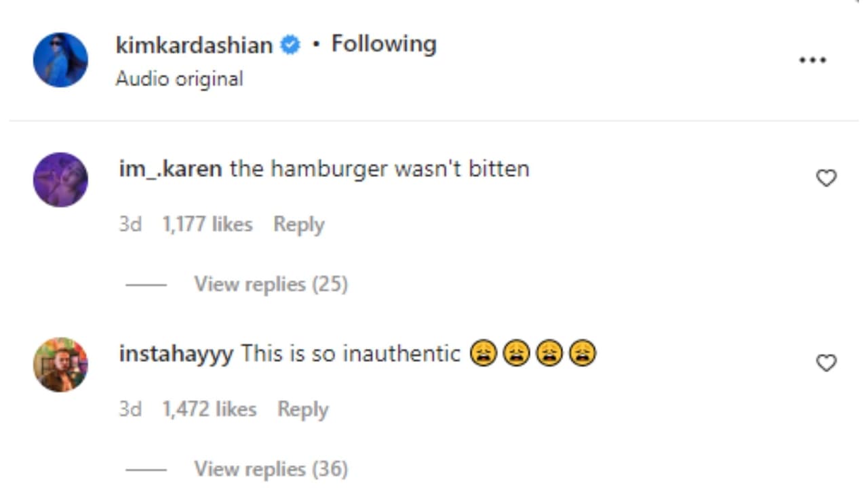This screenshot has width=868, height=488.
Task: Click the first crying emoji in instahayyy's comment
Action: click(x=483, y=352)
